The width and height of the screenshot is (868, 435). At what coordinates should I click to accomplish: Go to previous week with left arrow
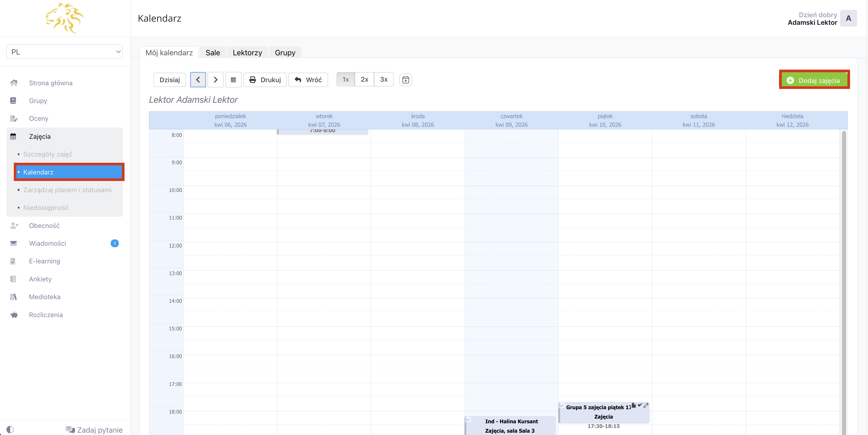tap(198, 80)
